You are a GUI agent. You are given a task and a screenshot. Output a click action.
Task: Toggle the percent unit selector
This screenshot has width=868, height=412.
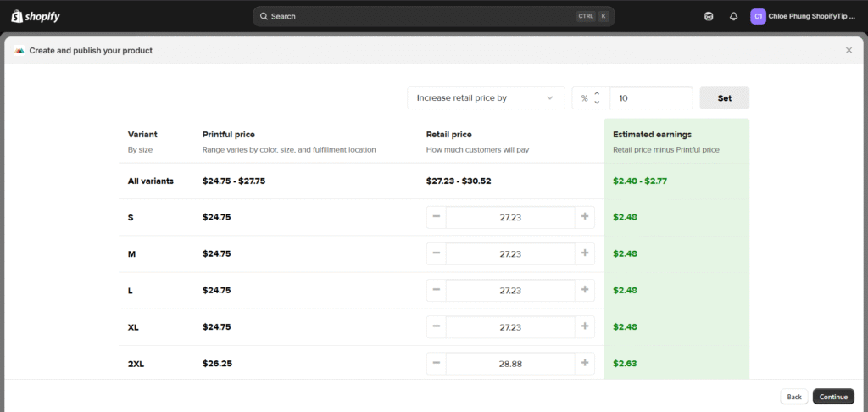590,98
